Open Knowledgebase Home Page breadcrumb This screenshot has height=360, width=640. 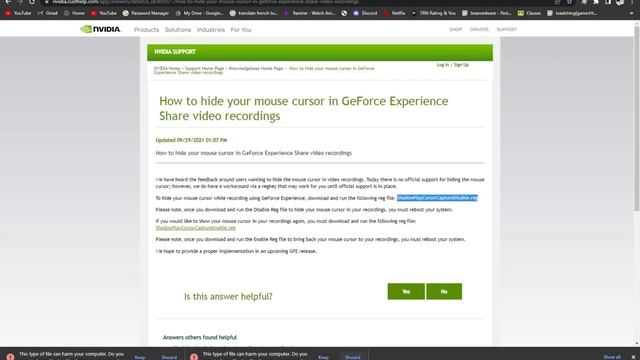(x=256, y=68)
